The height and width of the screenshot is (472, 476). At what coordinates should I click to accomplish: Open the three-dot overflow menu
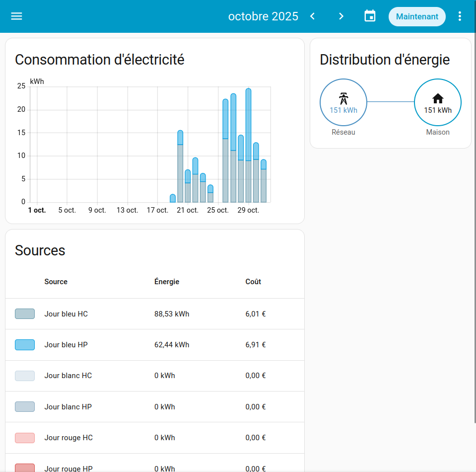click(x=460, y=16)
